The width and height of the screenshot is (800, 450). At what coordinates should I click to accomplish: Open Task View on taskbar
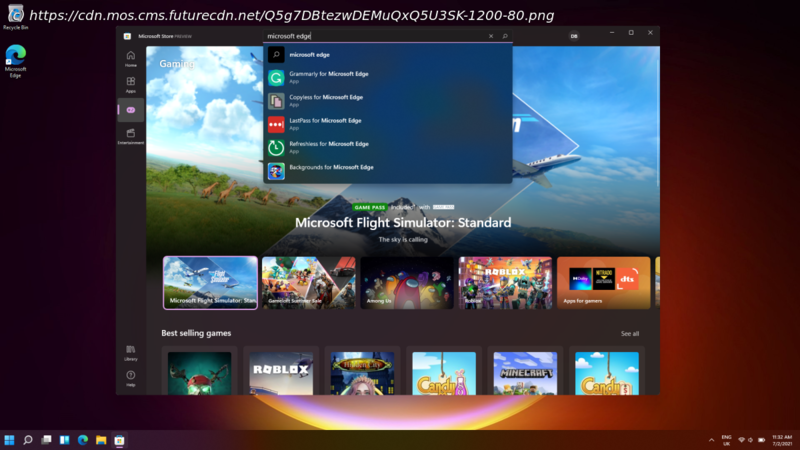(x=46, y=440)
